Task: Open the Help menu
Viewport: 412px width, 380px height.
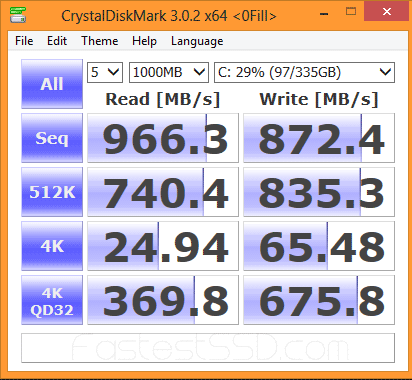Action: [x=144, y=41]
